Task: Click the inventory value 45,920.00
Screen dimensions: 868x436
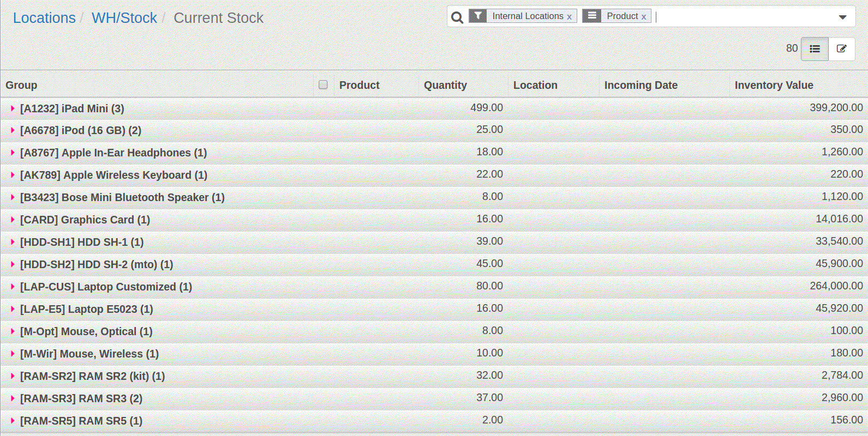Action: [839, 308]
